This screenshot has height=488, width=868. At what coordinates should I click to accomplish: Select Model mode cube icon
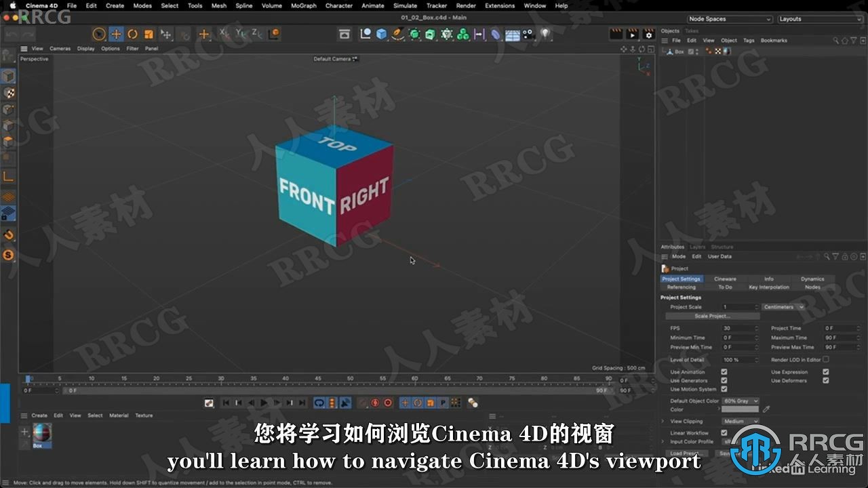[9, 76]
